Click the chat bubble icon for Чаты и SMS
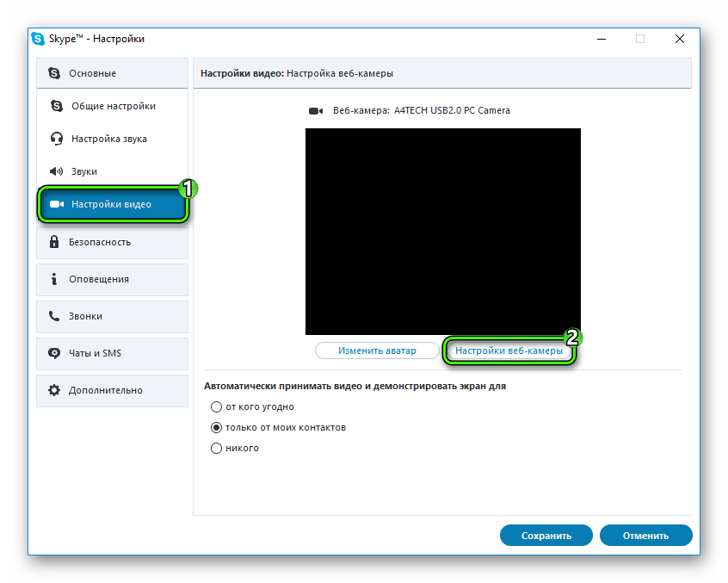Viewport: 728px width, 583px height. point(54,353)
